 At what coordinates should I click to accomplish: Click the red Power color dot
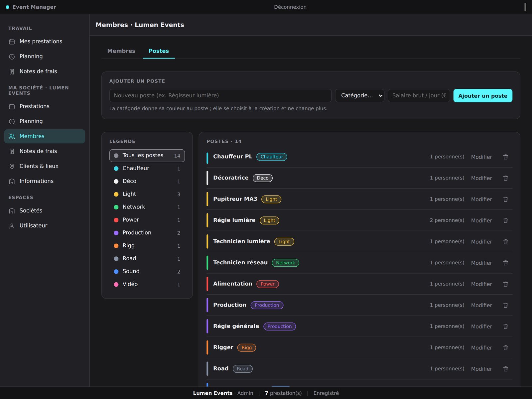click(x=116, y=220)
